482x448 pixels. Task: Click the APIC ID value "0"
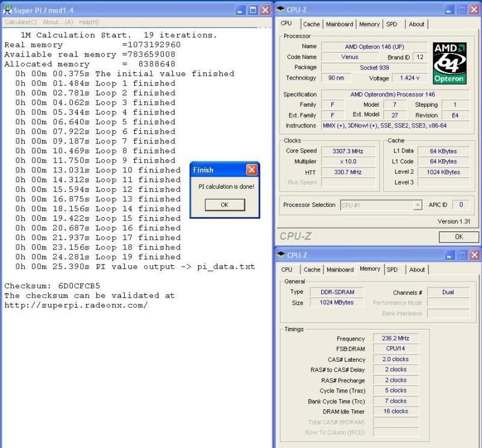point(461,204)
